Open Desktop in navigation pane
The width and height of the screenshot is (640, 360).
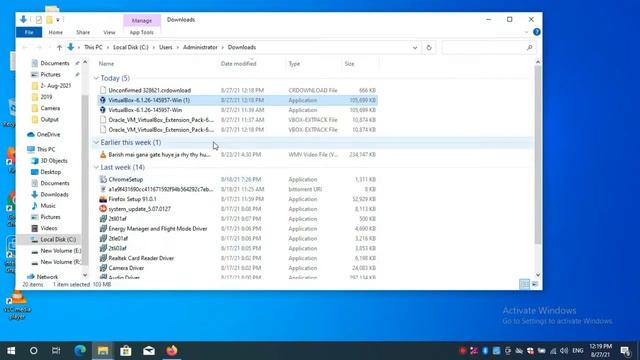pos(51,172)
